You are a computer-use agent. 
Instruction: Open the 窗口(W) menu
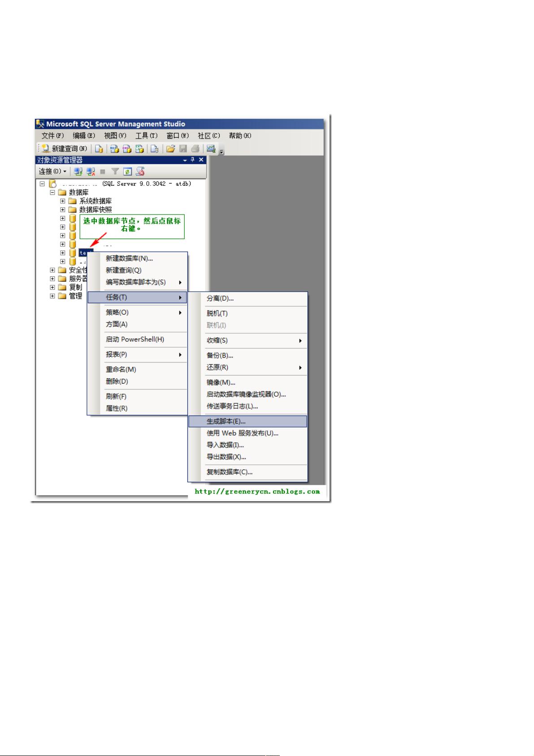[178, 135]
